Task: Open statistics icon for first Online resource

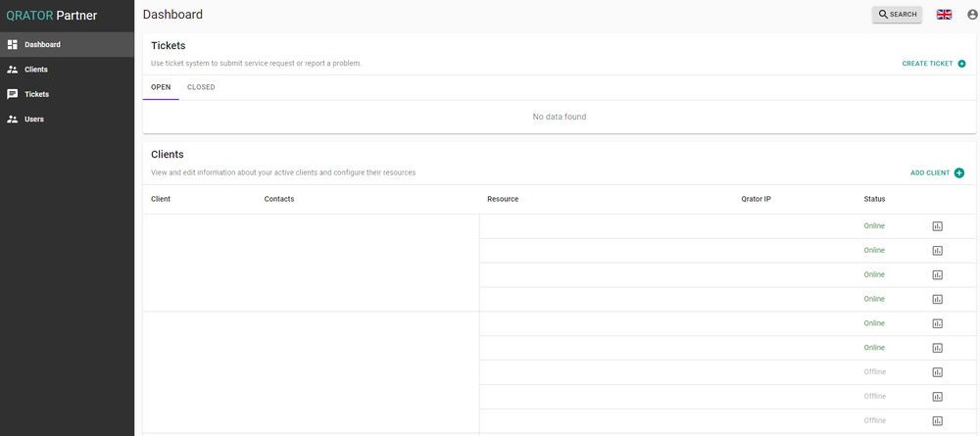Action: click(x=937, y=226)
